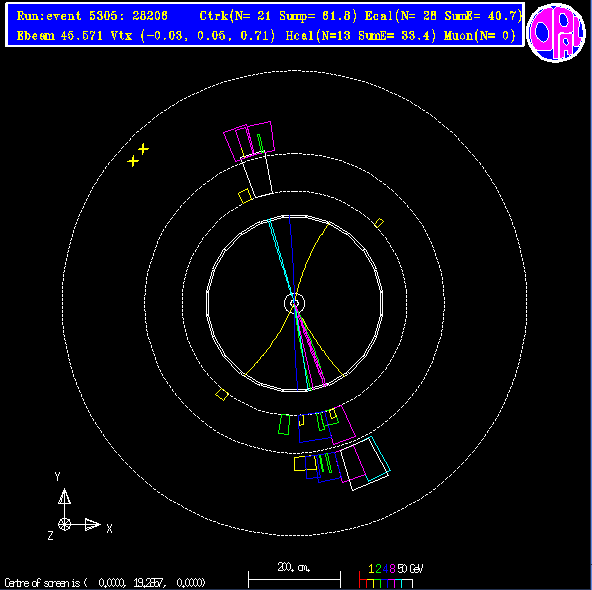Pick the small yellow square in upper-right ring
Image resolution: width=592 pixels, height=590 pixels.
(379, 223)
